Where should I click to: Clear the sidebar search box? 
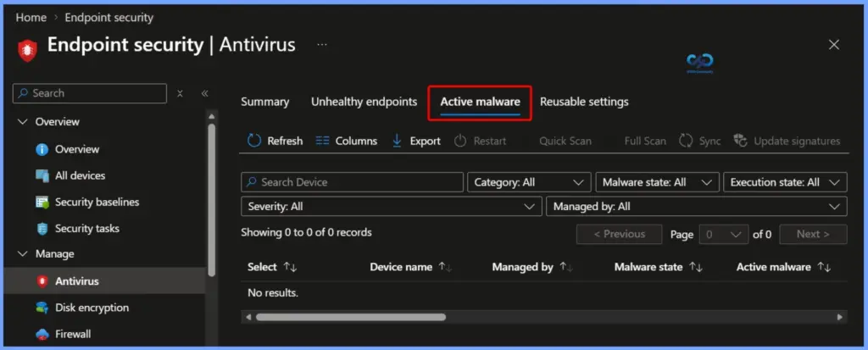180,93
